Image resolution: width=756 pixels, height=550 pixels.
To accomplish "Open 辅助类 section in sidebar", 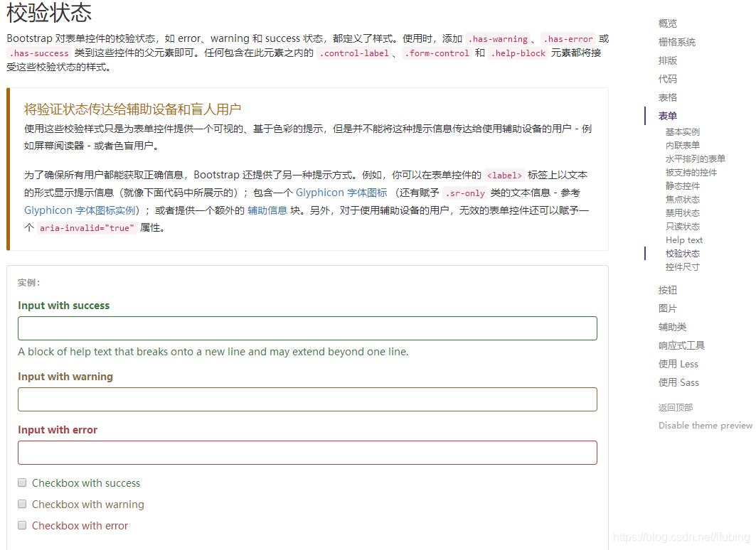I will coord(673,327).
